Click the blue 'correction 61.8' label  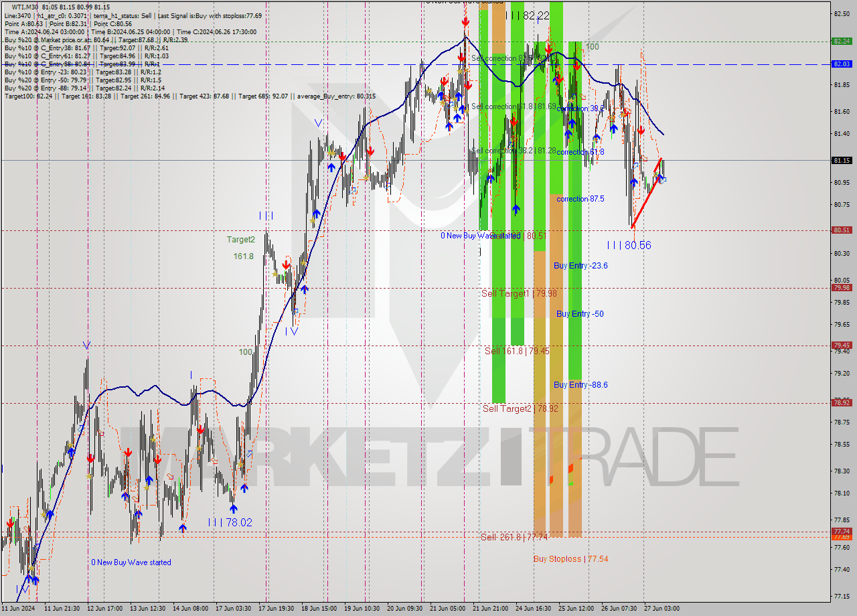[580, 152]
